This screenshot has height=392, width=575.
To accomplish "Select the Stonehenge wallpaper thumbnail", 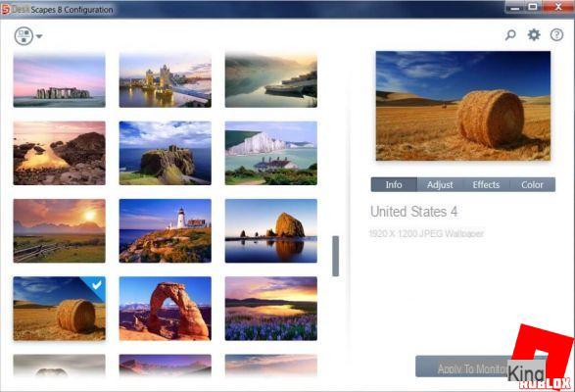I will click(x=60, y=80).
